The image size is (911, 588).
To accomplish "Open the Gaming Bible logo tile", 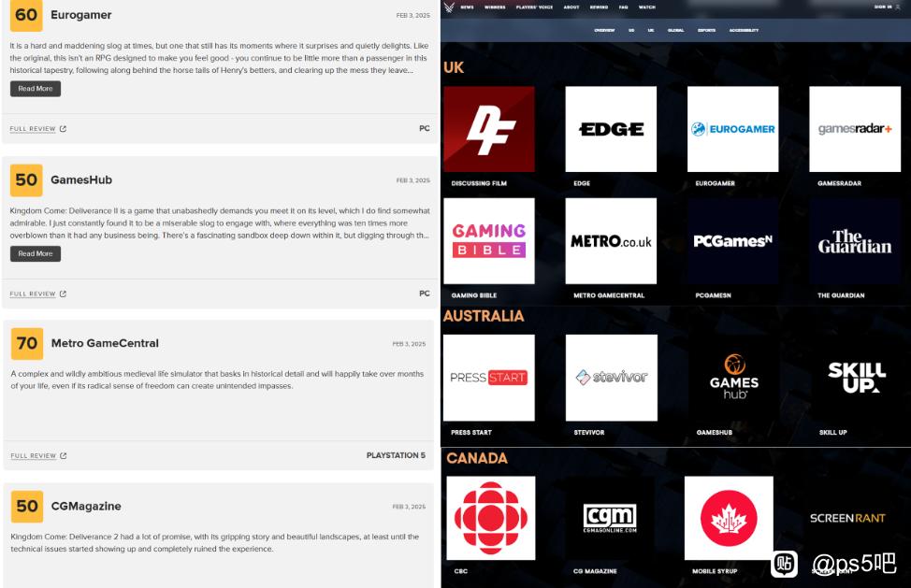I will pyautogui.click(x=489, y=241).
